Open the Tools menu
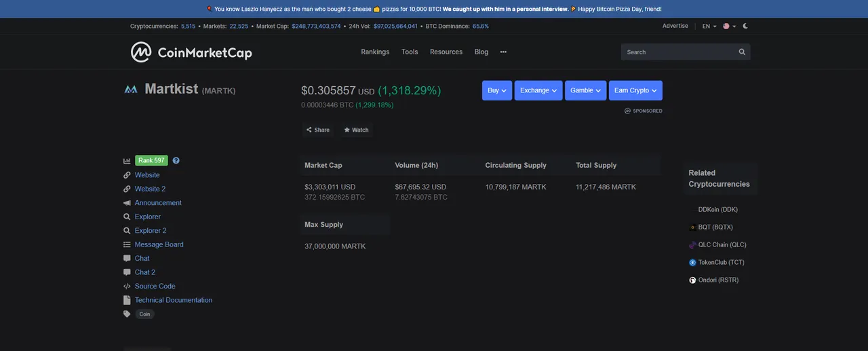Screen dimensions: 868x351 tap(410, 52)
